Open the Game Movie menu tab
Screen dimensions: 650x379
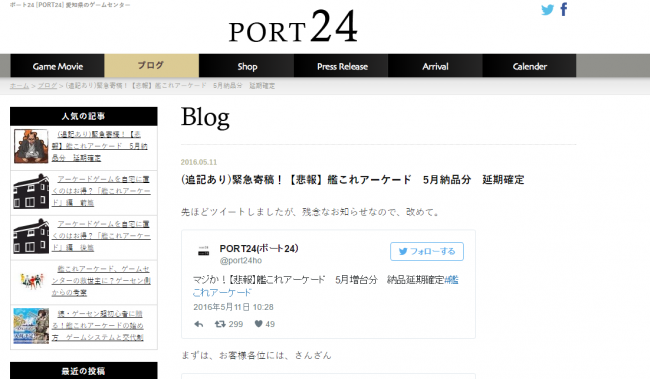point(58,66)
